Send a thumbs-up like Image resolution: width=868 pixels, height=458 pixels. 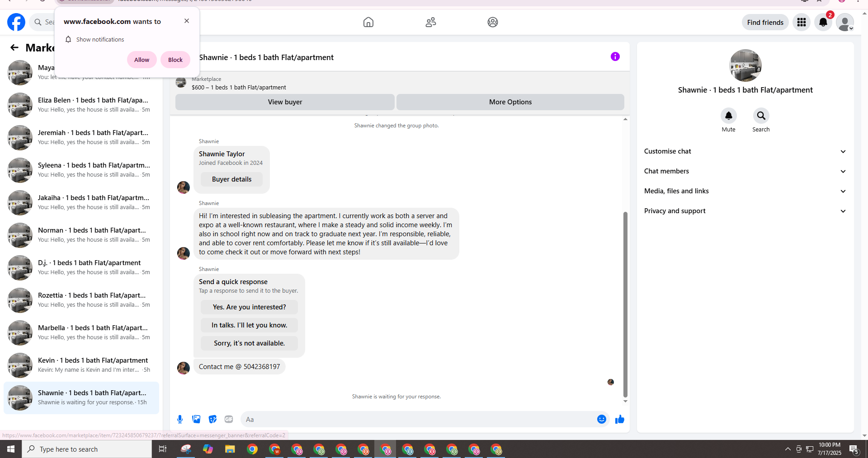[620, 419]
